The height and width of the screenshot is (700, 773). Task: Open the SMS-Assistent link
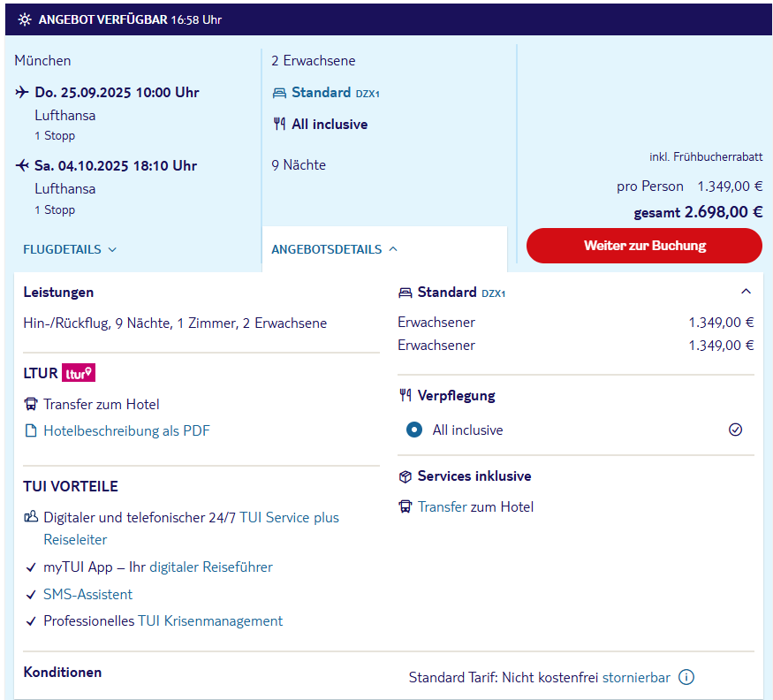(x=87, y=594)
